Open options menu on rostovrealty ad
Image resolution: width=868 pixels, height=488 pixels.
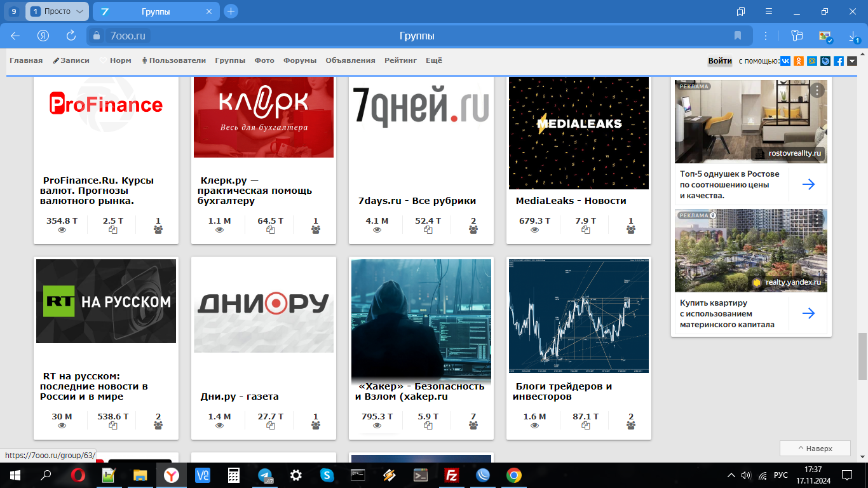817,90
